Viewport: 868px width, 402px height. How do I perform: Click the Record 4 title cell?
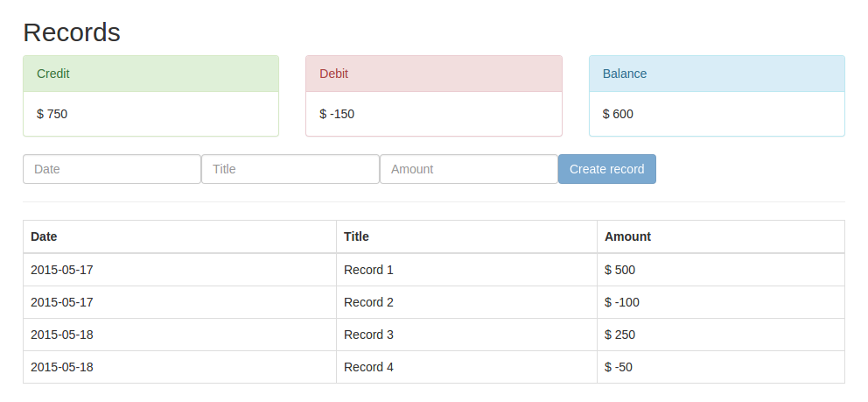click(368, 367)
